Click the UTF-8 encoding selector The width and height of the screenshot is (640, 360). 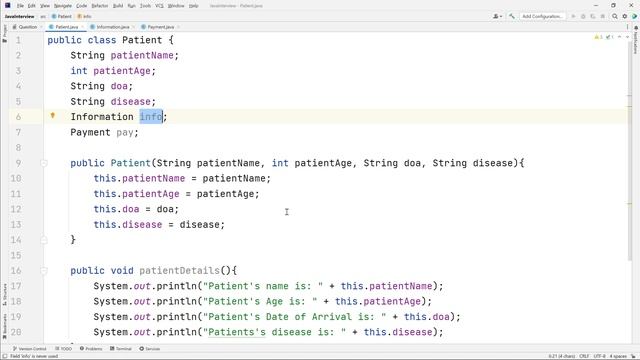click(599, 356)
